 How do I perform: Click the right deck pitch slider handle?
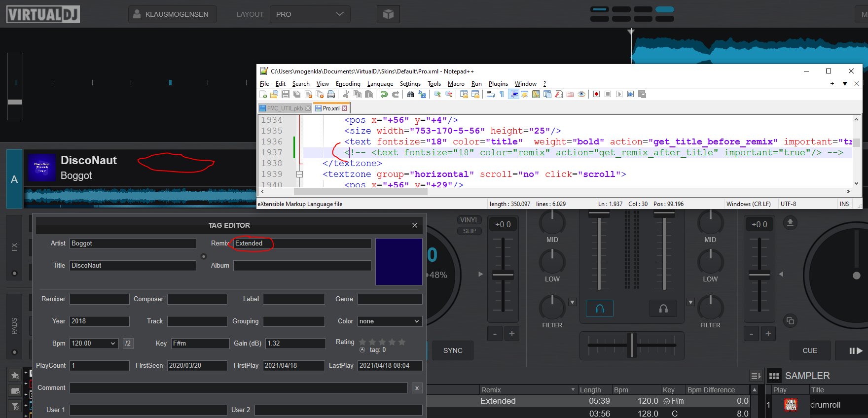(759, 275)
